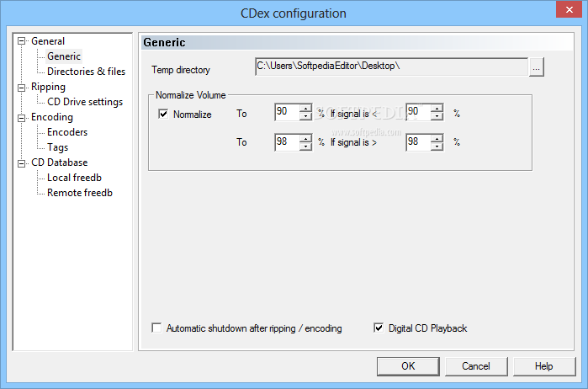Click the first To value field showing 90

[x=287, y=112]
